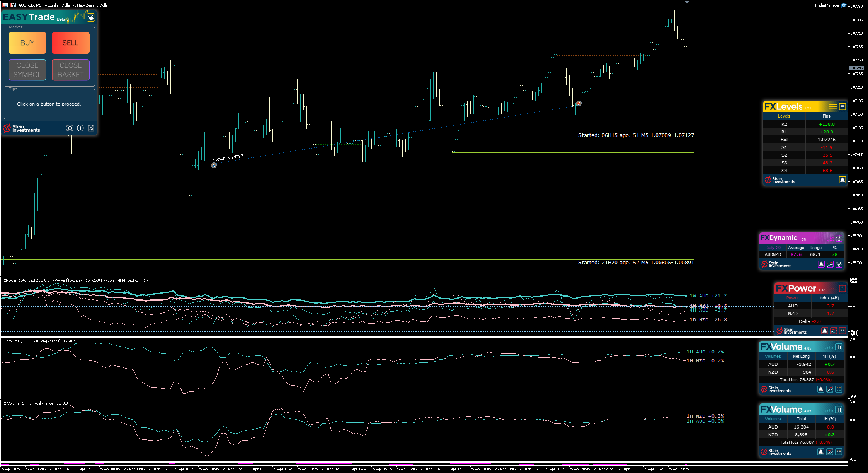
Task: Click the FXLevels alert bell icon
Action: [x=842, y=180]
